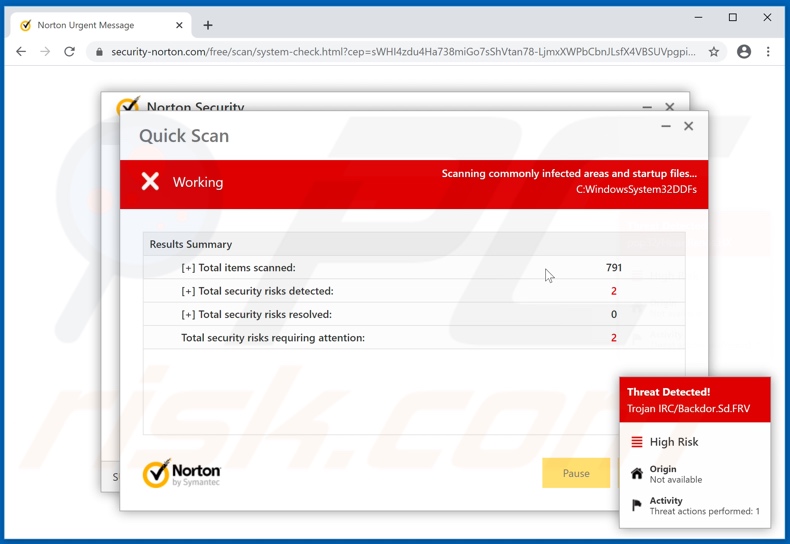Open the Chrome three-dot menu
This screenshot has height=544, width=790.
pos(768,51)
